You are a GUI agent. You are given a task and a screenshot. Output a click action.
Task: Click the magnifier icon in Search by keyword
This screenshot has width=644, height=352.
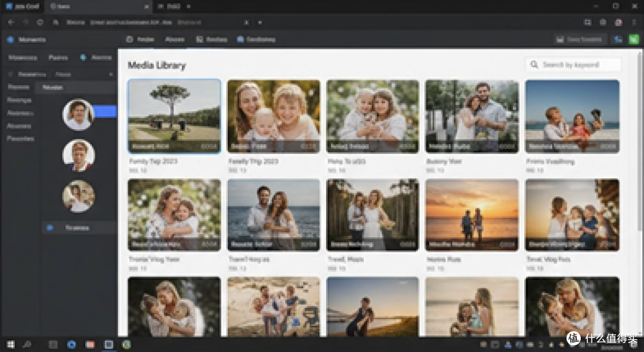534,65
